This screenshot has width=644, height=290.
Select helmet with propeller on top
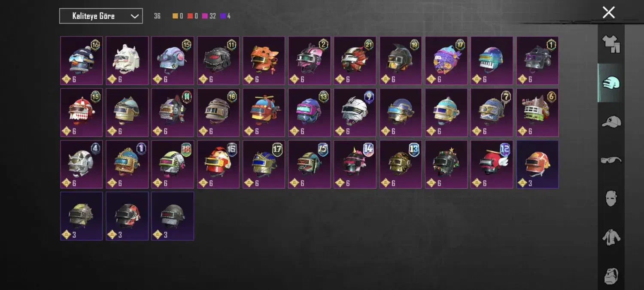(x=264, y=113)
